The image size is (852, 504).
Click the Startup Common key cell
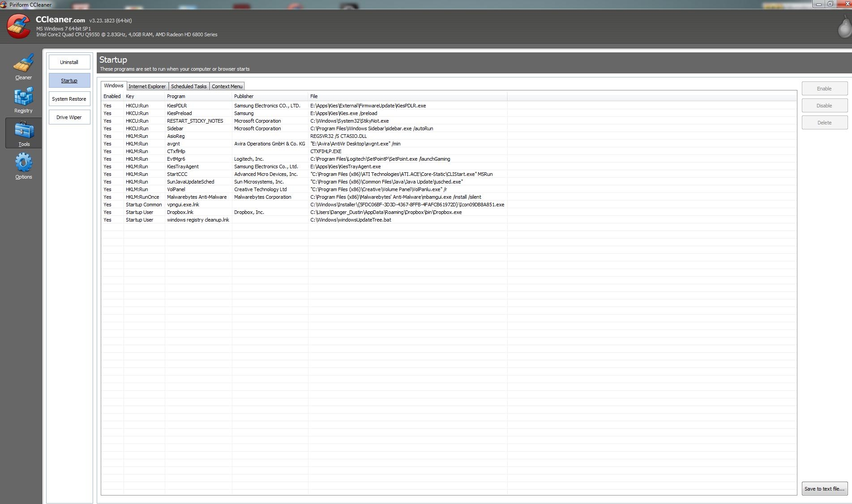[144, 205]
